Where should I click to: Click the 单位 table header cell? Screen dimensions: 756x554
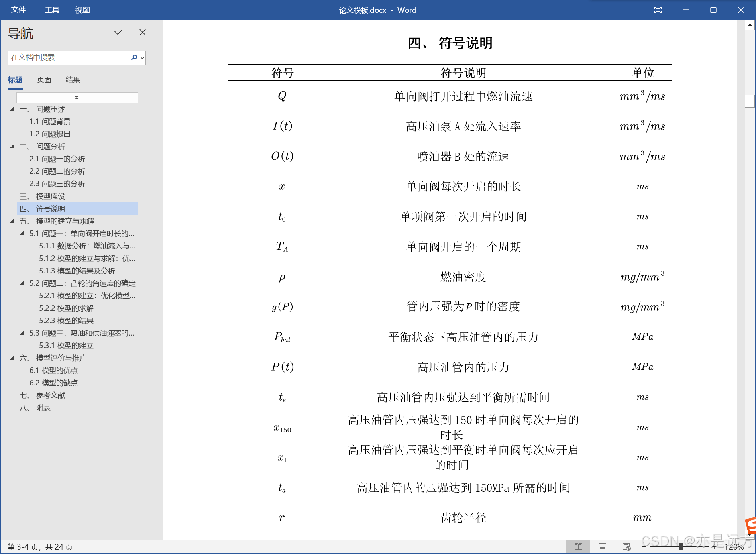click(643, 73)
